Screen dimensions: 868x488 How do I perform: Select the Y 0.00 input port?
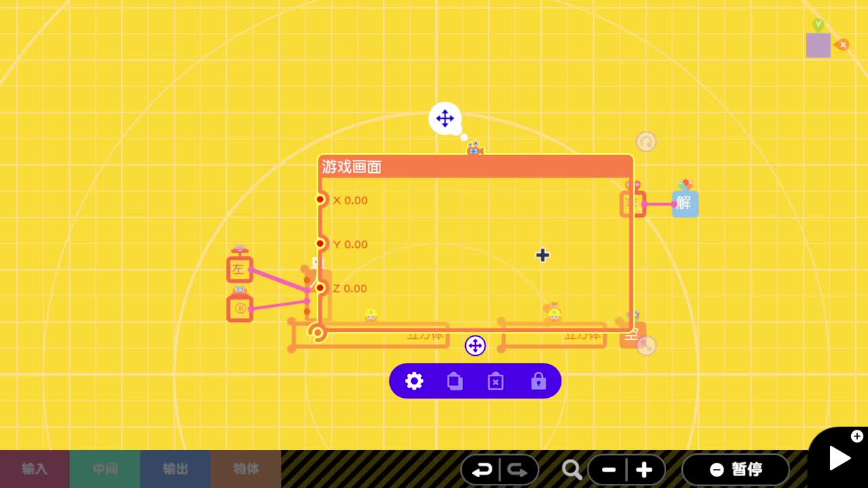[x=321, y=243]
